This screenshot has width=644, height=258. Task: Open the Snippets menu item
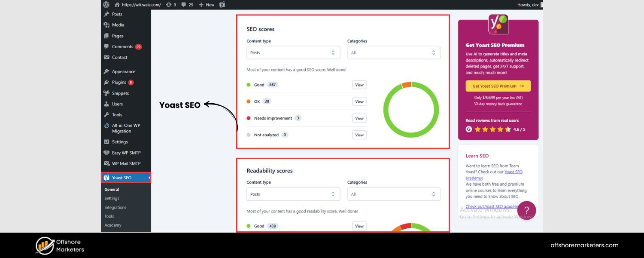tap(120, 93)
